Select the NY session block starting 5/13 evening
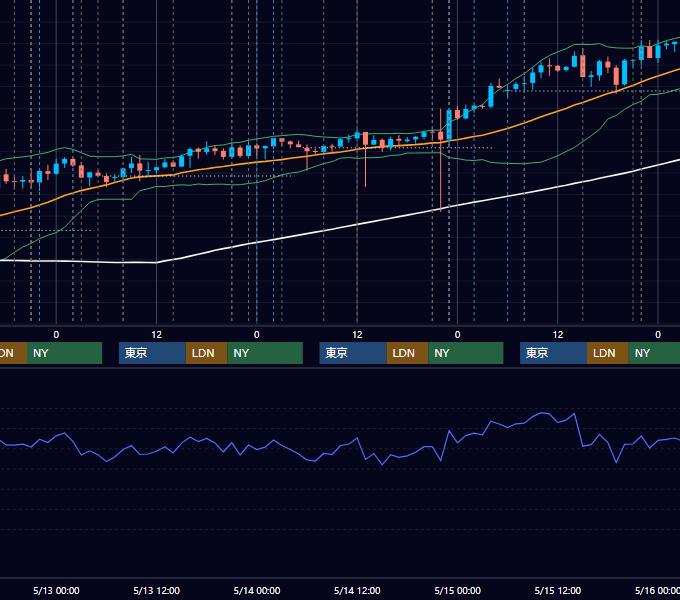 point(265,353)
